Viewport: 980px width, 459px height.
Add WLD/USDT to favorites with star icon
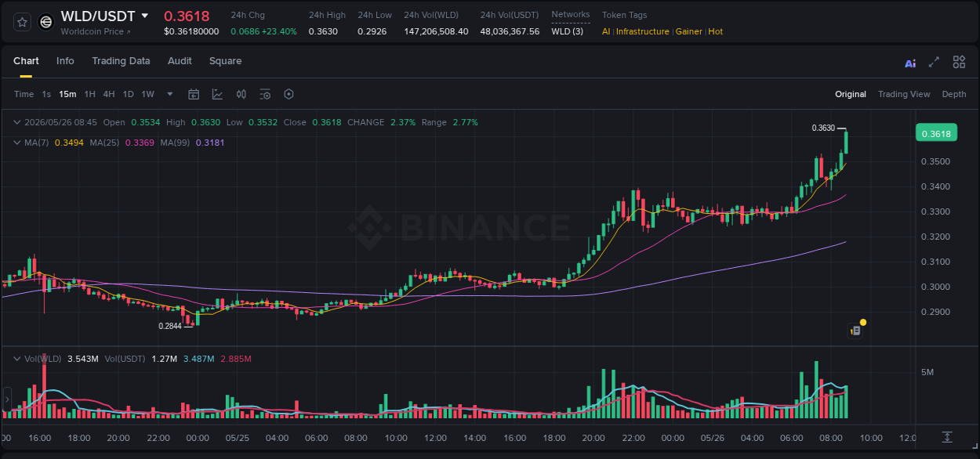coord(23,23)
